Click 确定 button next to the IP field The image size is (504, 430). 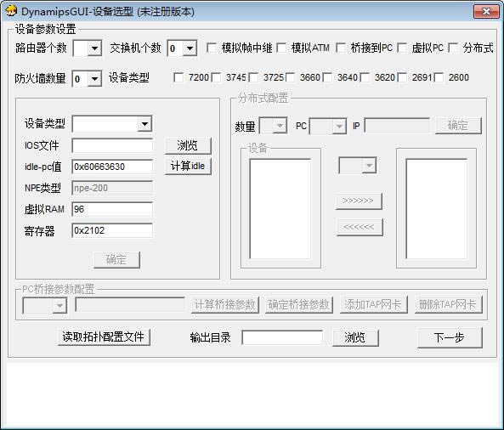tap(458, 126)
